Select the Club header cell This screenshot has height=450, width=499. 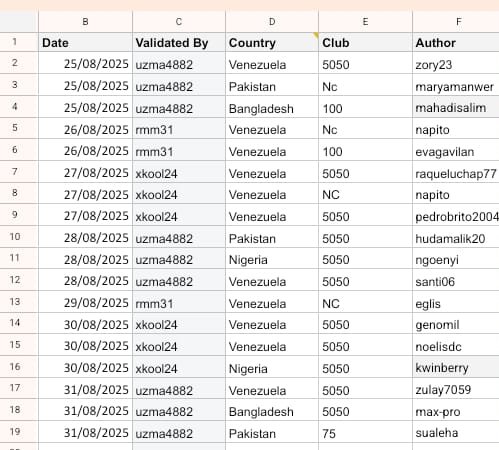tap(365, 42)
